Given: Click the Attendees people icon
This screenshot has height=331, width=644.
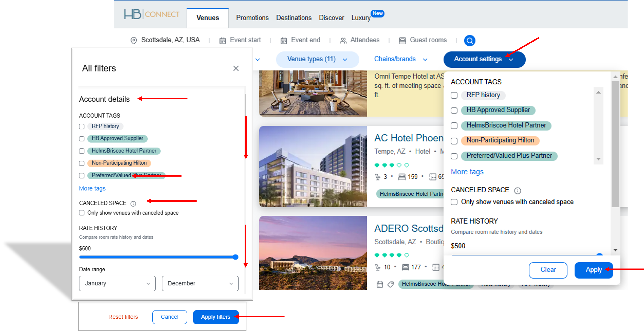Looking at the screenshot, I should click(343, 41).
